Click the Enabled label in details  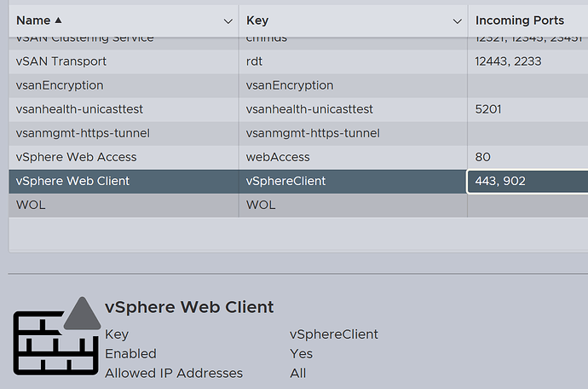(130, 354)
